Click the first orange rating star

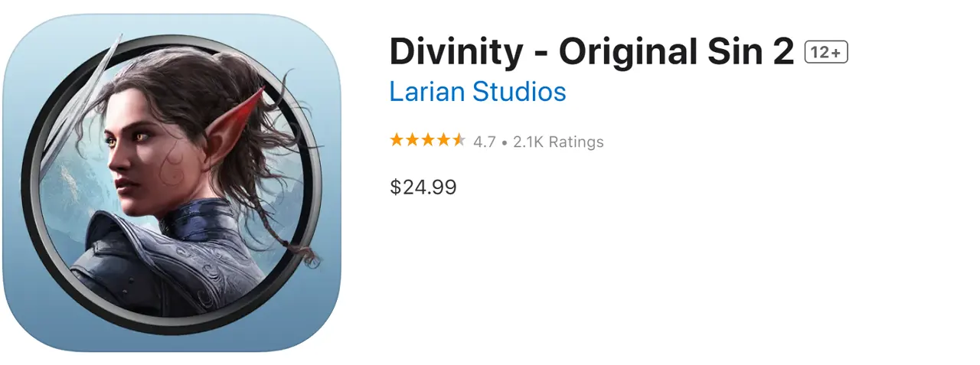397,140
